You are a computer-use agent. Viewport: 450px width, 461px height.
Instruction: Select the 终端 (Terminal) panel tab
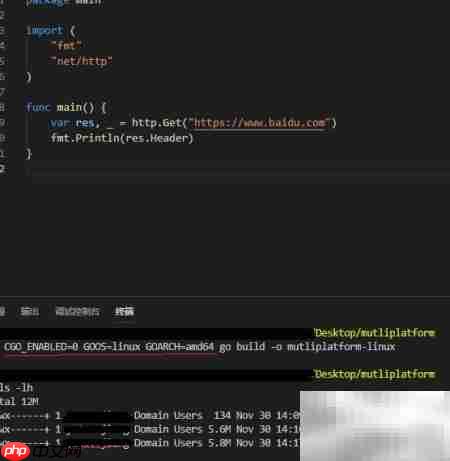click(124, 312)
